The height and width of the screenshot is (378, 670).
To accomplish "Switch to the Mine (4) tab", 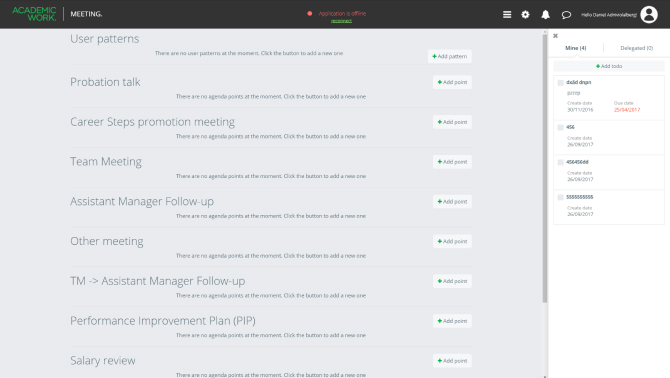I will [x=576, y=48].
